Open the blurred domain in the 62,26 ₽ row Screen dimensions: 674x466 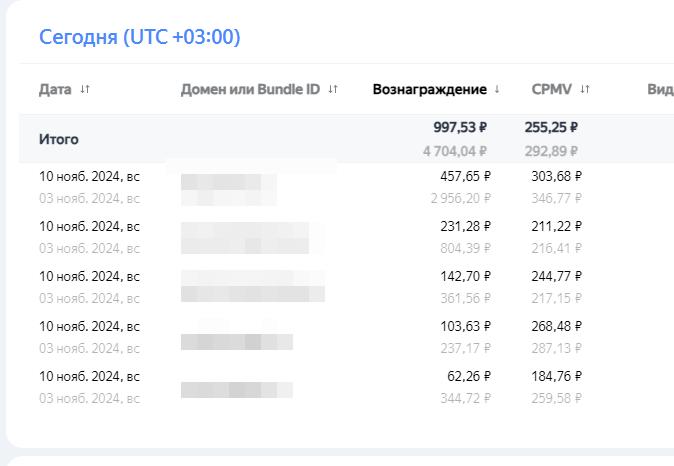pos(236,388)
